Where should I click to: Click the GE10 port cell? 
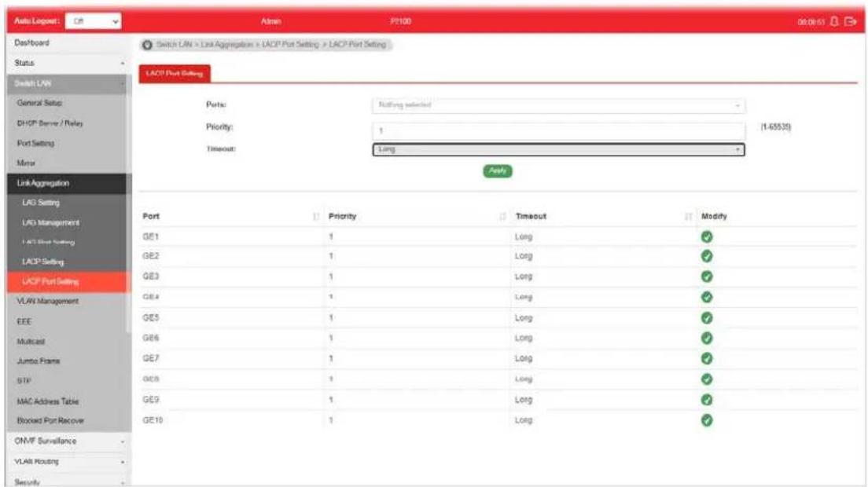pyautogui.click(x=153, y=420)
